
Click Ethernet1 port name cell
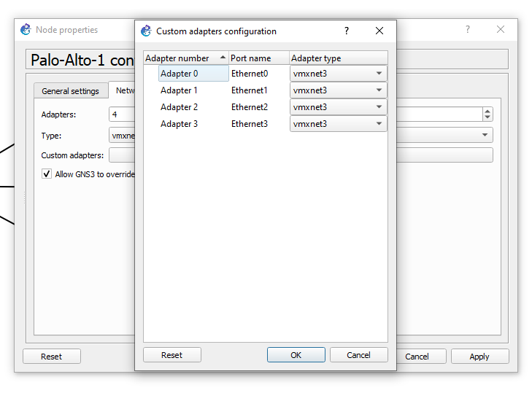[x=250, y=90]
